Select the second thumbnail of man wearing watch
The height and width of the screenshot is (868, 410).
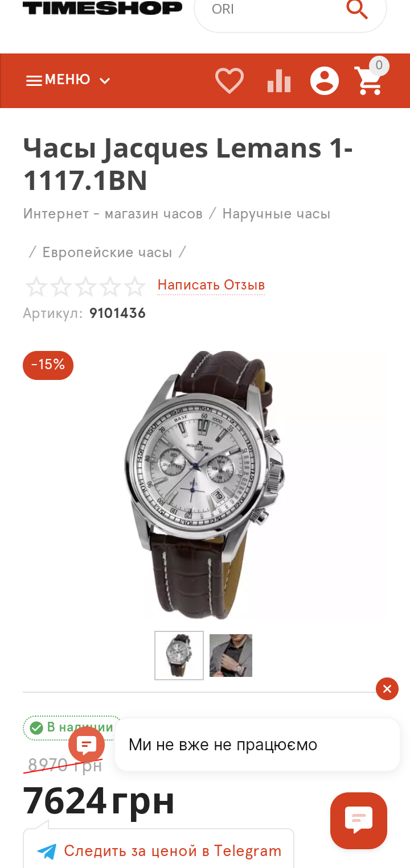[231, 655]
